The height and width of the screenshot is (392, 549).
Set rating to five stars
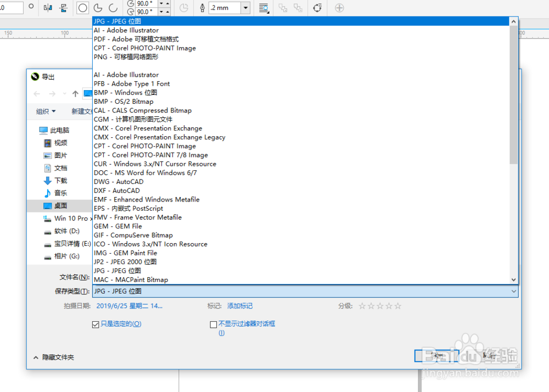tap(398, 306)
